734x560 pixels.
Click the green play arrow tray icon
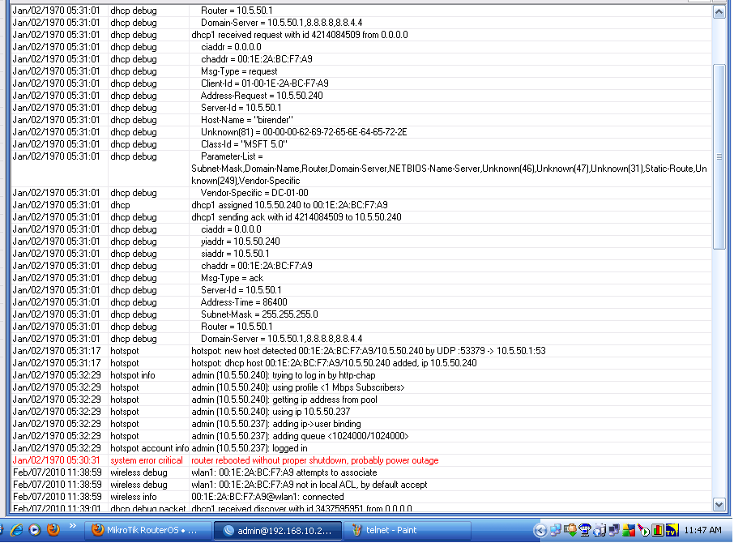tap(643, 531)
